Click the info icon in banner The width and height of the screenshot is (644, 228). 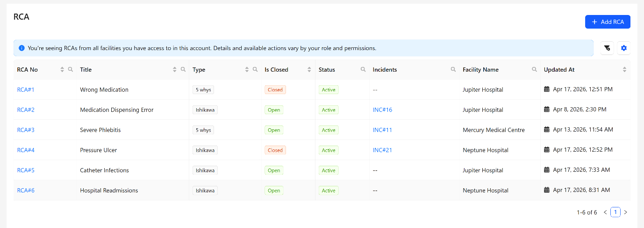21,48
